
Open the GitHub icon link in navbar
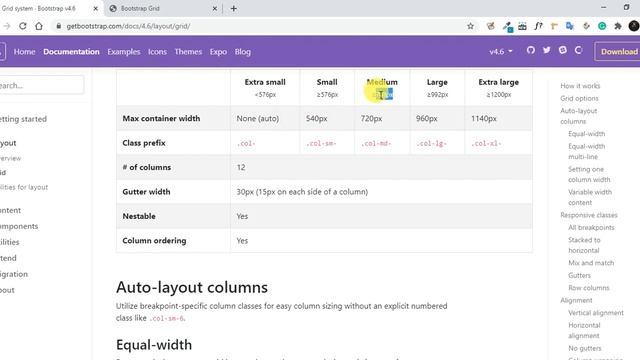point(531,50)
